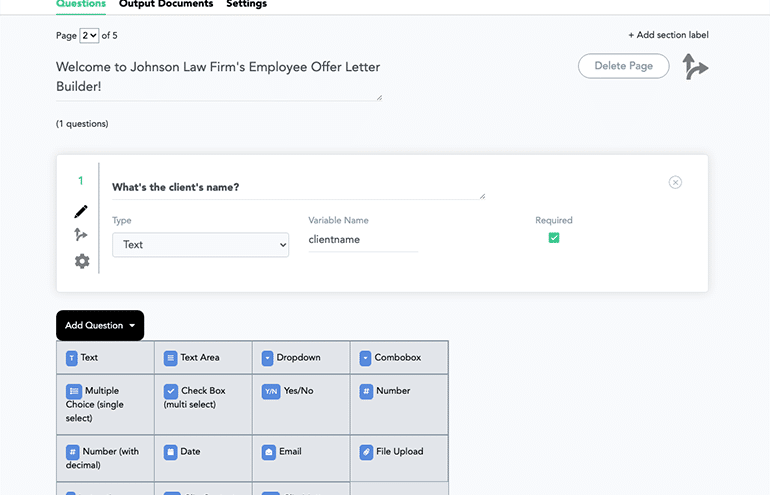Open the Type dropdown showing Text
Screen dimensions: 770x495
[x=200, y=245]
